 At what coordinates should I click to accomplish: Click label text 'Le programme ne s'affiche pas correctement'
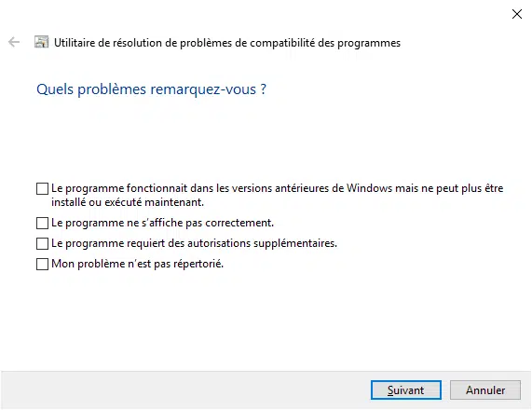point(162,223)
